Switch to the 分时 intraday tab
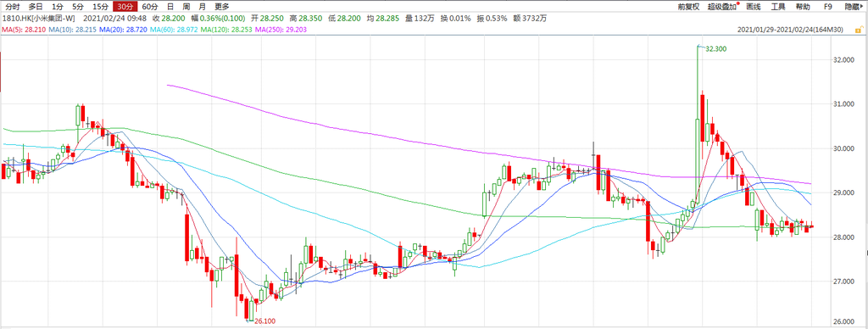 [13, 7]
